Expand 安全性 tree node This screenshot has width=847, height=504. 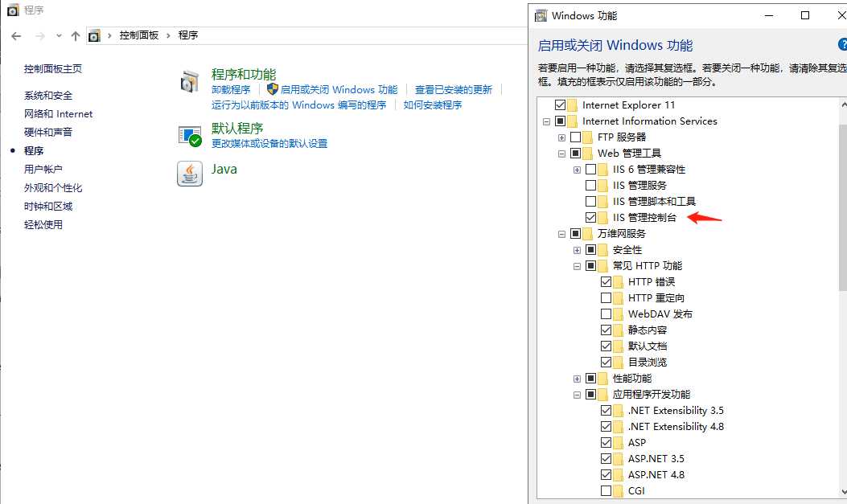click(x=577, y=250)
